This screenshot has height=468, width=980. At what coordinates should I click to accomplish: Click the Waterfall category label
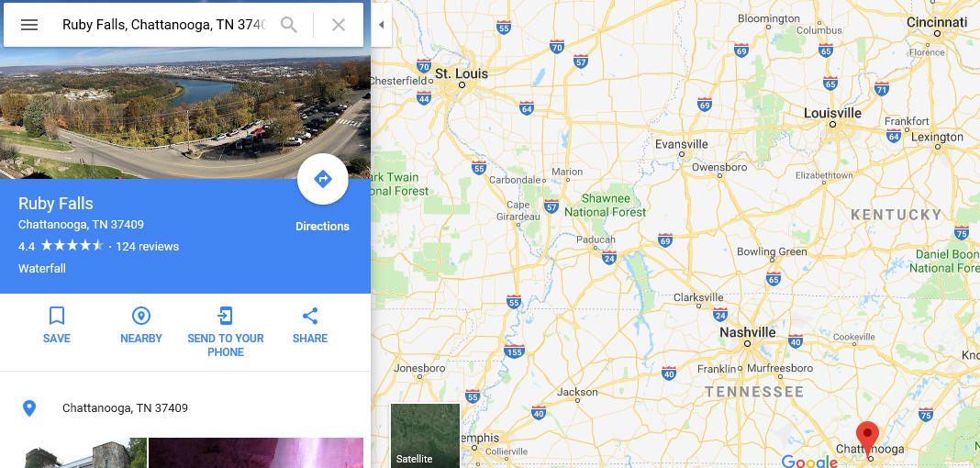(42, 269)
